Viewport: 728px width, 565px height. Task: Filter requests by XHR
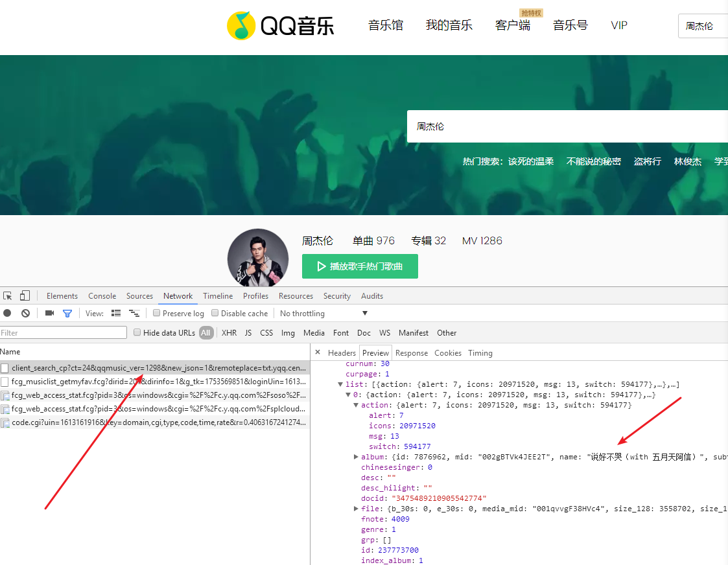point(229,332)
